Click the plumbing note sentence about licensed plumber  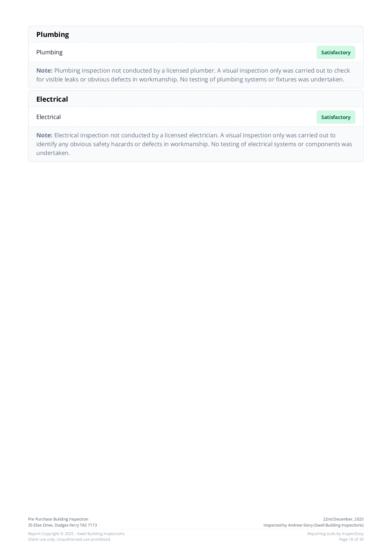coord(202,70)
